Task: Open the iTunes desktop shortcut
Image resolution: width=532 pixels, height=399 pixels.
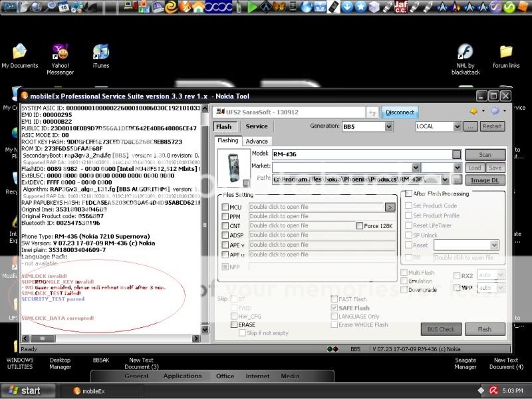Action: click(101, 56)
